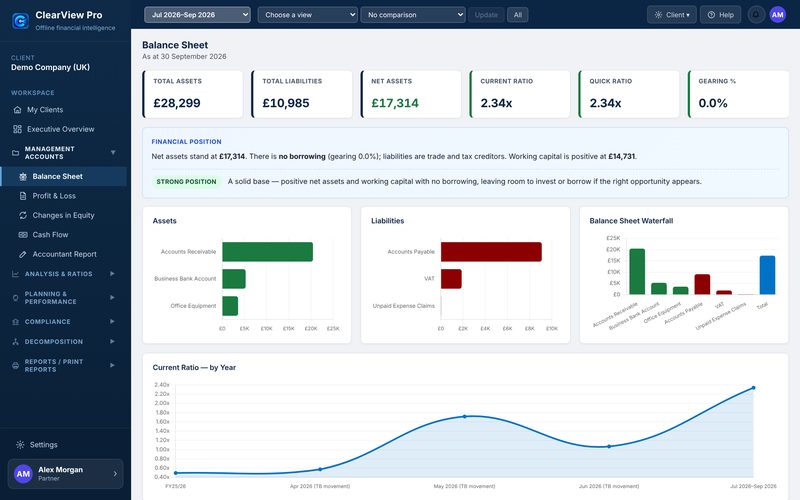The image size is (800, 500).
Task: Click the Total Assets card
Action: (x=193, y=94)
